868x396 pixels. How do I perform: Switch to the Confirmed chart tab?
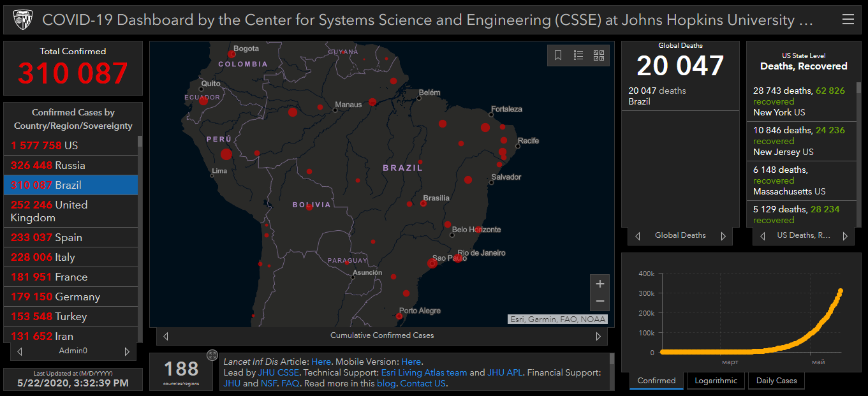(656, 381)
